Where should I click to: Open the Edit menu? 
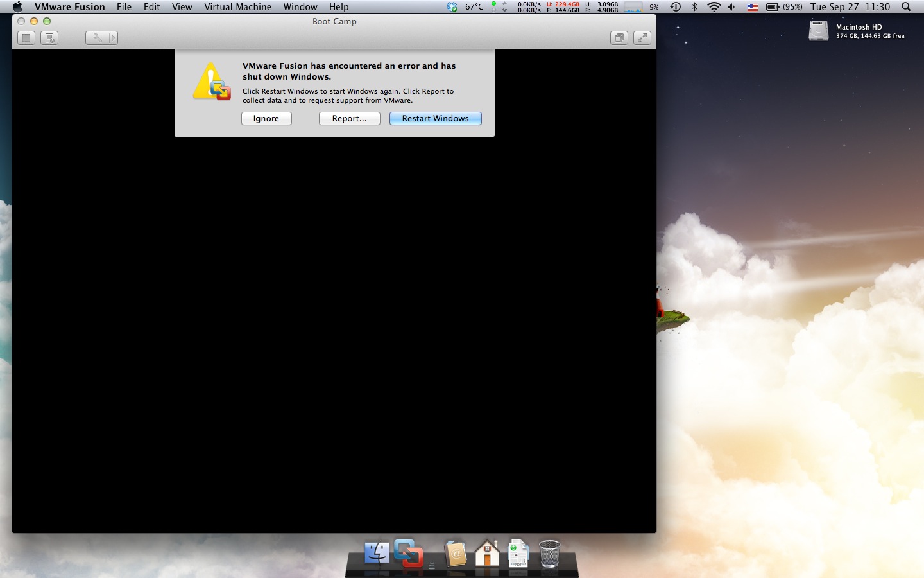coord(152,6)
